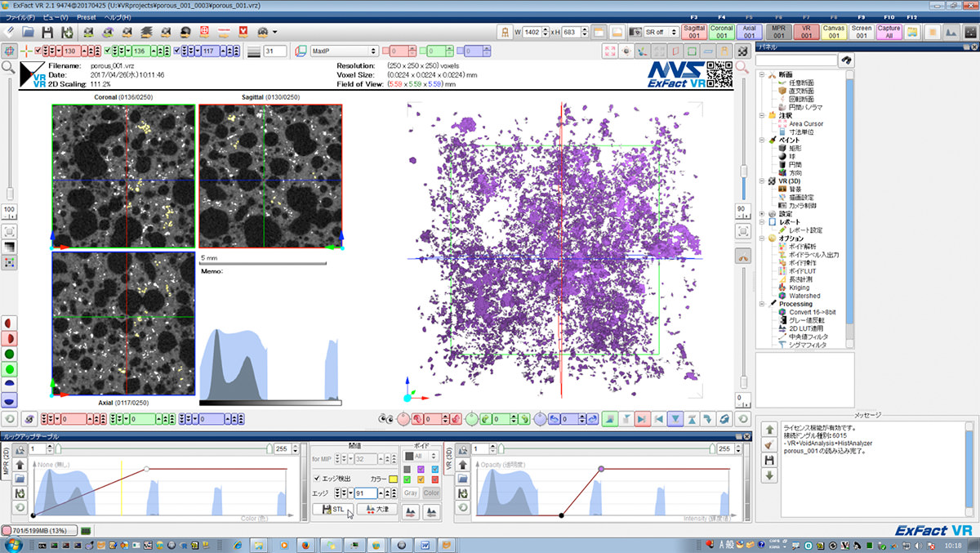Click the red down-arrow import icon
The width and height of the screenshot is (980, 553).
coord(243,32)
